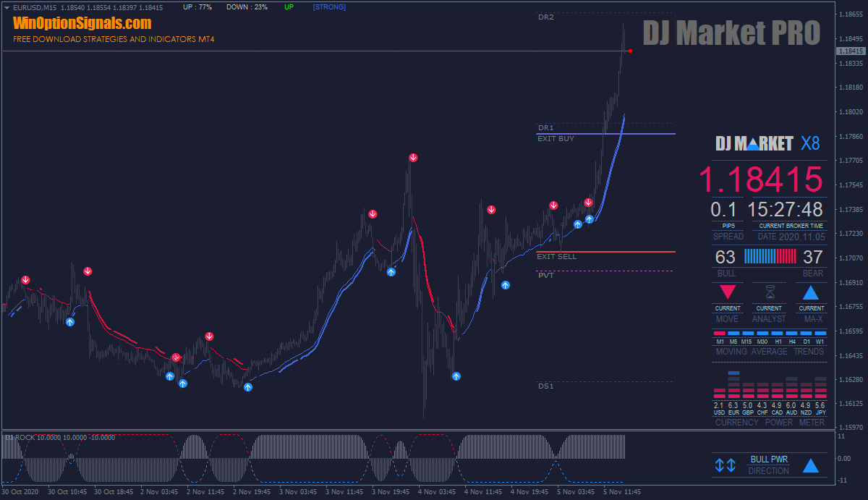Click the red sell arrow at the tallest mid-chart peak
The height and width of the screenshot is (500, 868).
click(x=413, y=158)
